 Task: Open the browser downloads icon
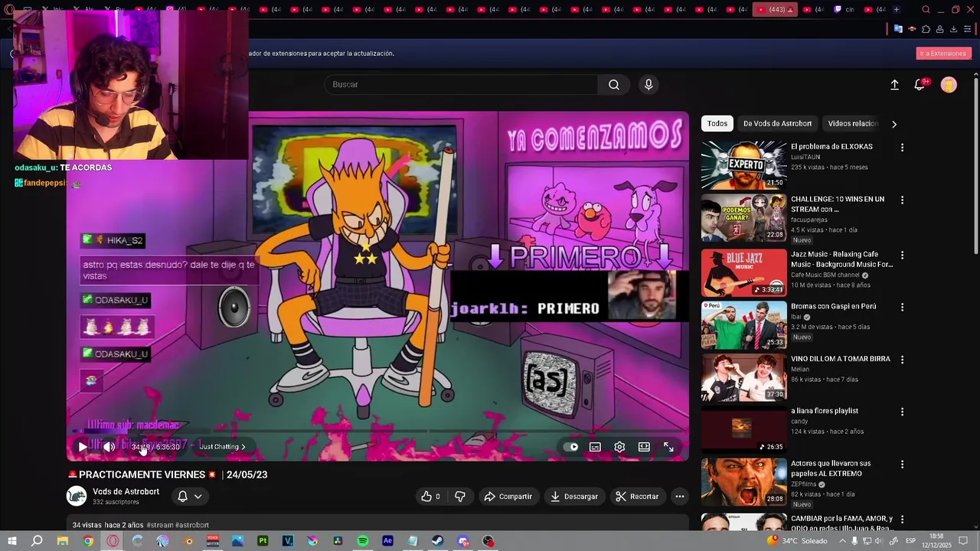coord(953,29)
